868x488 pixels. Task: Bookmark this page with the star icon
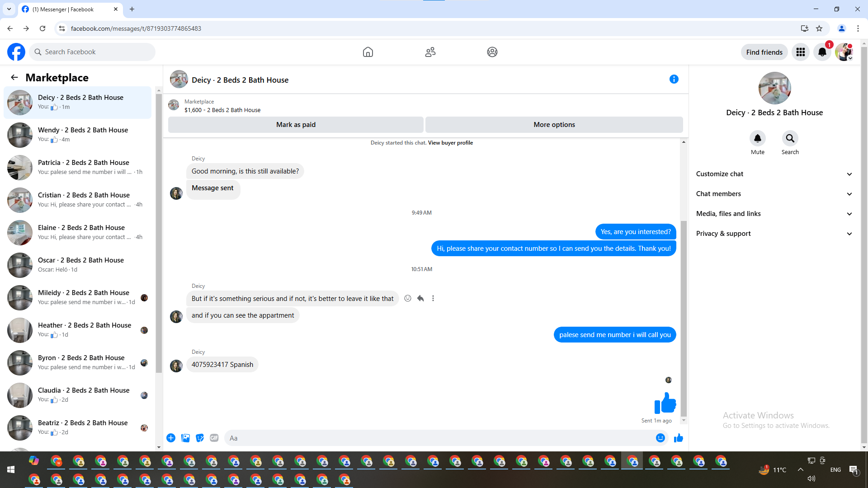[819, 28]
